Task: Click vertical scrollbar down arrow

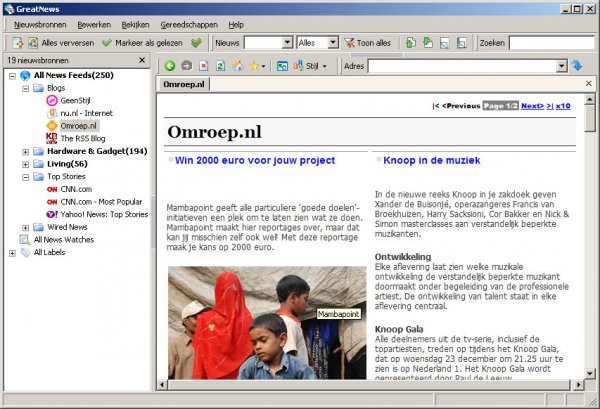Action: coord(590,373)
